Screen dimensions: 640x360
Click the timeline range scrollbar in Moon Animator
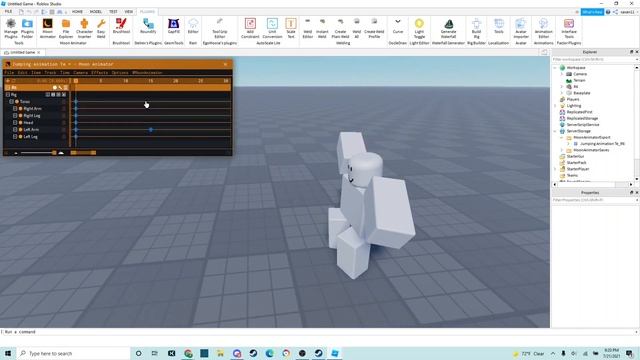tap(84, 153)
